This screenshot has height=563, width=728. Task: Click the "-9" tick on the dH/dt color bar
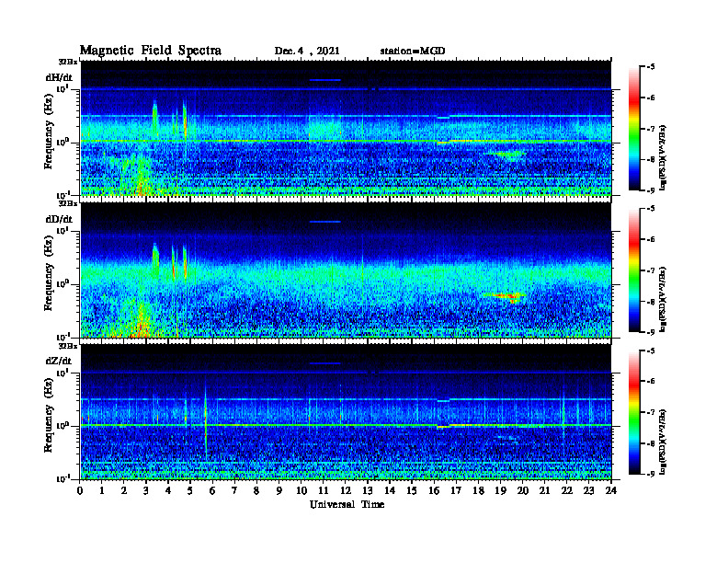pyautogui.click(x=651, y=190)
